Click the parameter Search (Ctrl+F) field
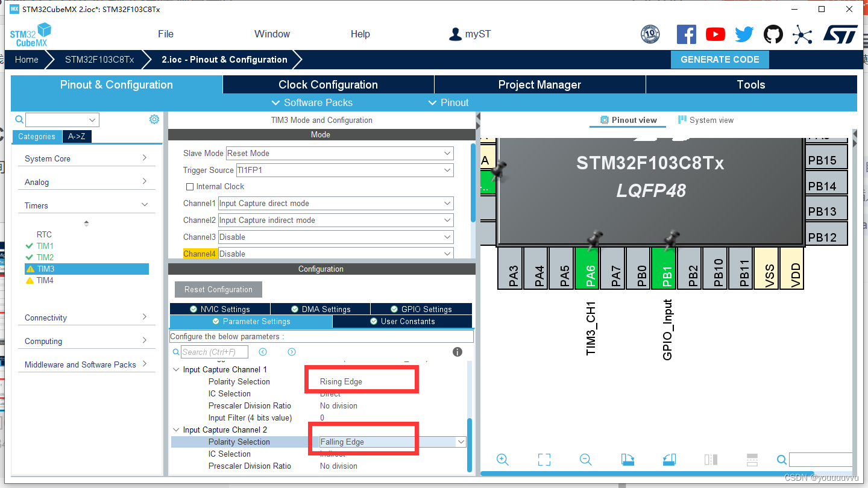868x488 pixels. click(x=214, y=352)
